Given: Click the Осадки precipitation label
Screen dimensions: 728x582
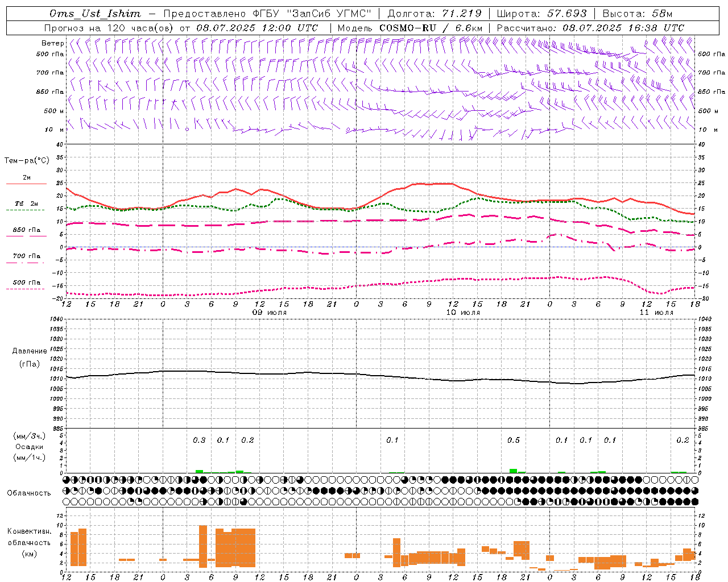Looking at the screenshot, I should pyautogui.click(x=30, y=447).
